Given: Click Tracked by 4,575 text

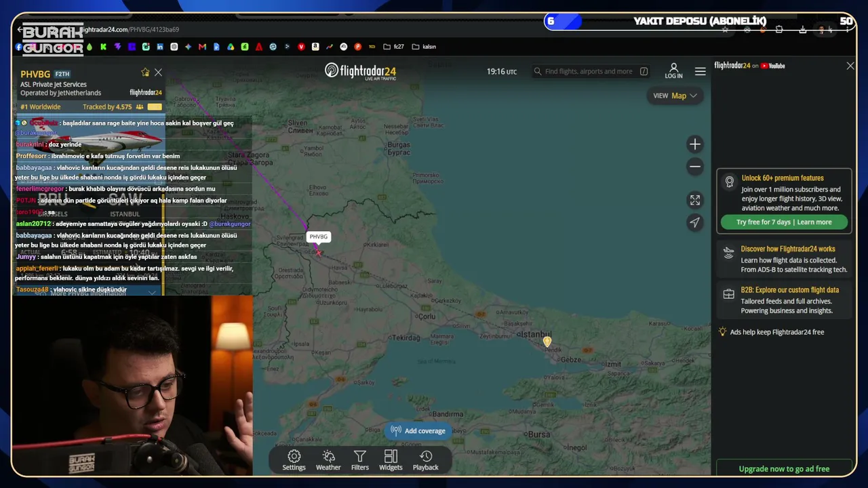Looking at the screenshot, I should (x=107, y=107).
